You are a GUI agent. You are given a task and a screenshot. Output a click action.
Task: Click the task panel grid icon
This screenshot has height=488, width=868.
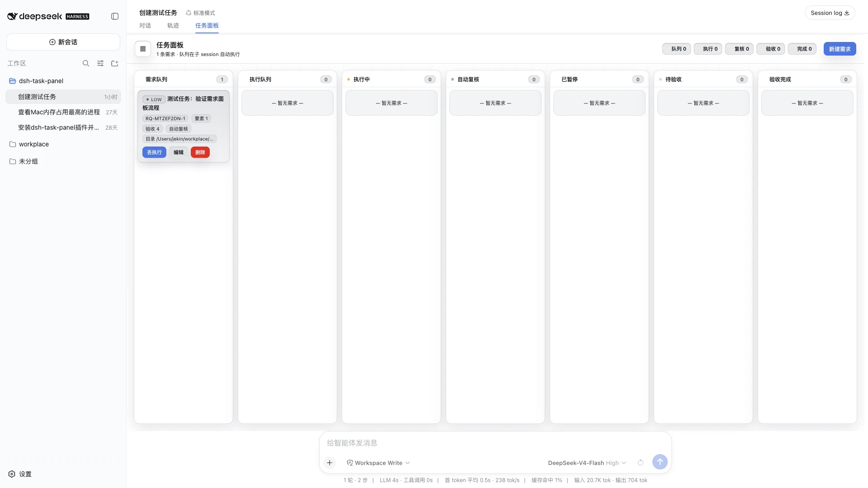tap(143, 49)
